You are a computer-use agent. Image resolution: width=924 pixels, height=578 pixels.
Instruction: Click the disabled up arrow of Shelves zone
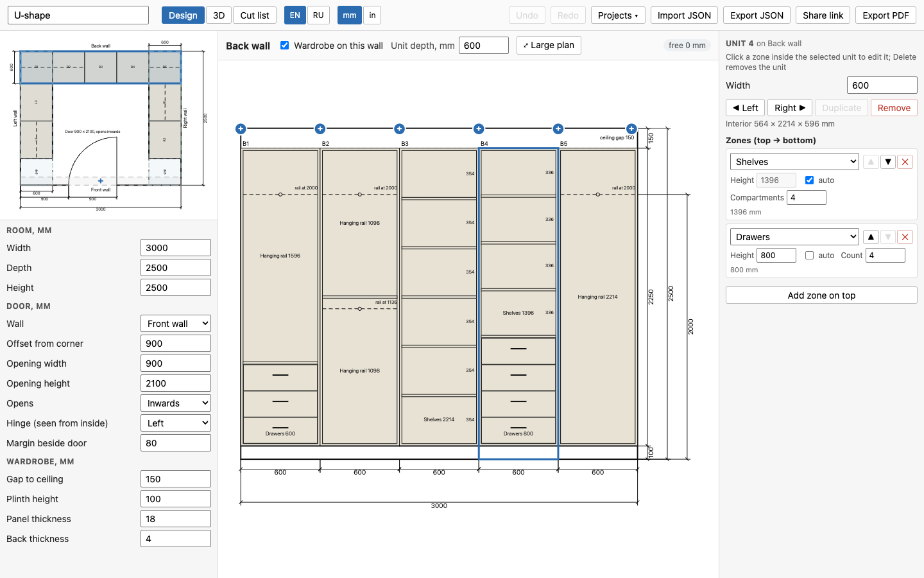pyautogui.click(x=871, y=162)
